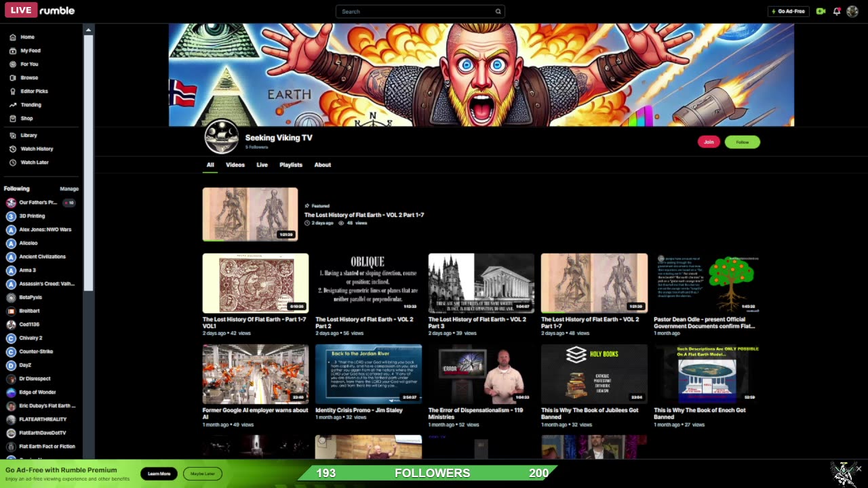Switch to the Live tab
868x488 pixels.
pyautogui.click(x=262, y=165)
